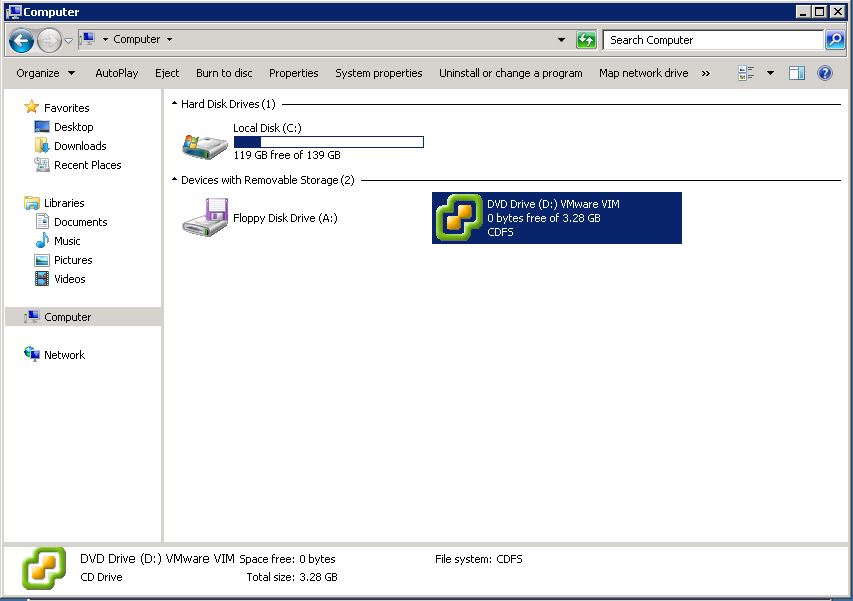Open the Organize dropdown menu
The height and width of the screenshot is (601, 853).
point(45,73)
